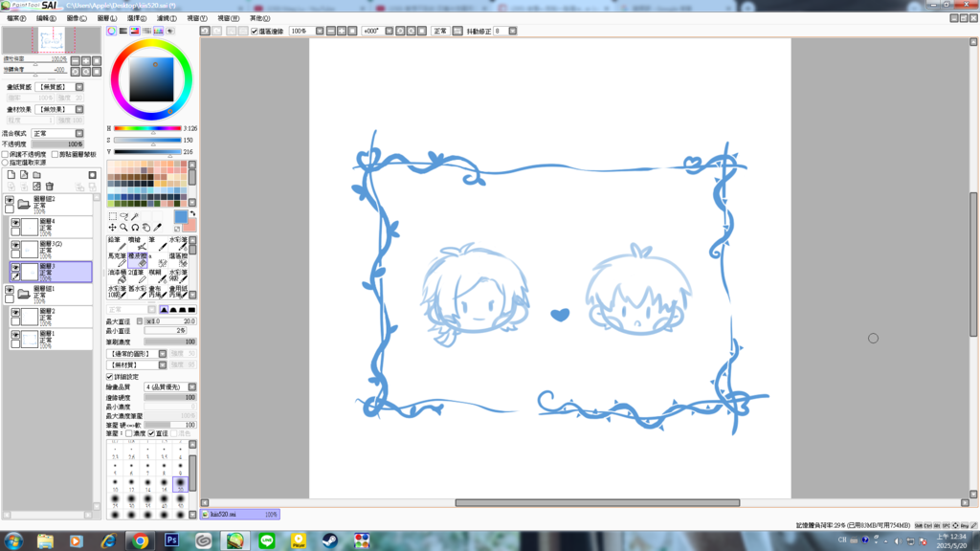Click the navigator zoom-out minus button
The height and width of the screenshot is (551, 980).
click(75, 60)
